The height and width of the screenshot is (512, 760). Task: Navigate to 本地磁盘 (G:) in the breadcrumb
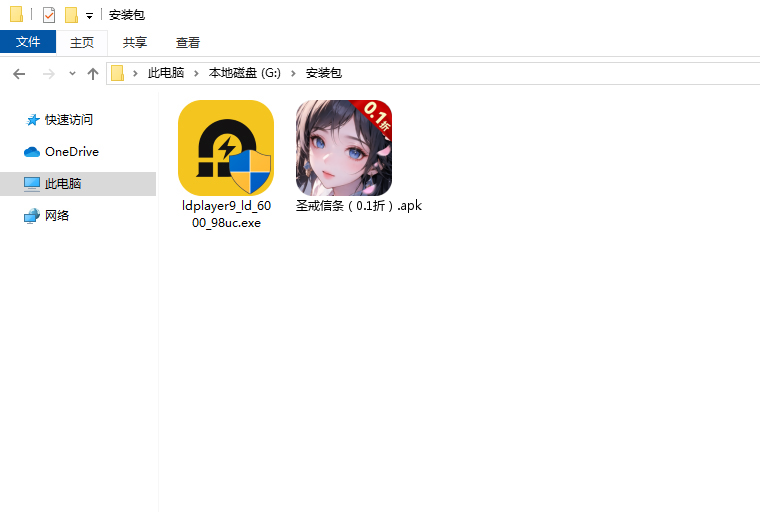click(245, 73)
